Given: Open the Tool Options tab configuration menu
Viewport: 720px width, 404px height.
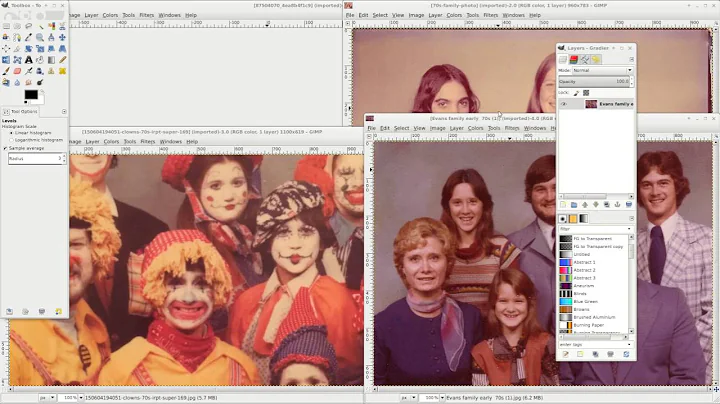Looking at the screenshot, I should click(64, 112).
